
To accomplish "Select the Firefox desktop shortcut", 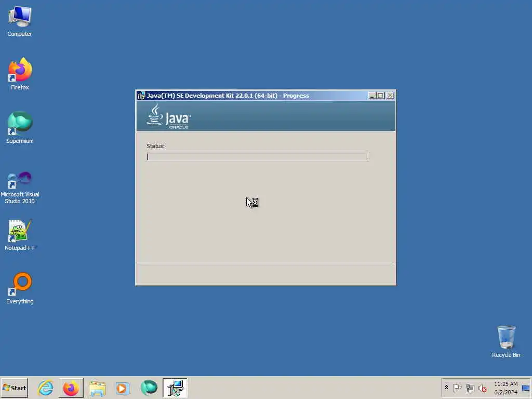I will tap(20, 74).
